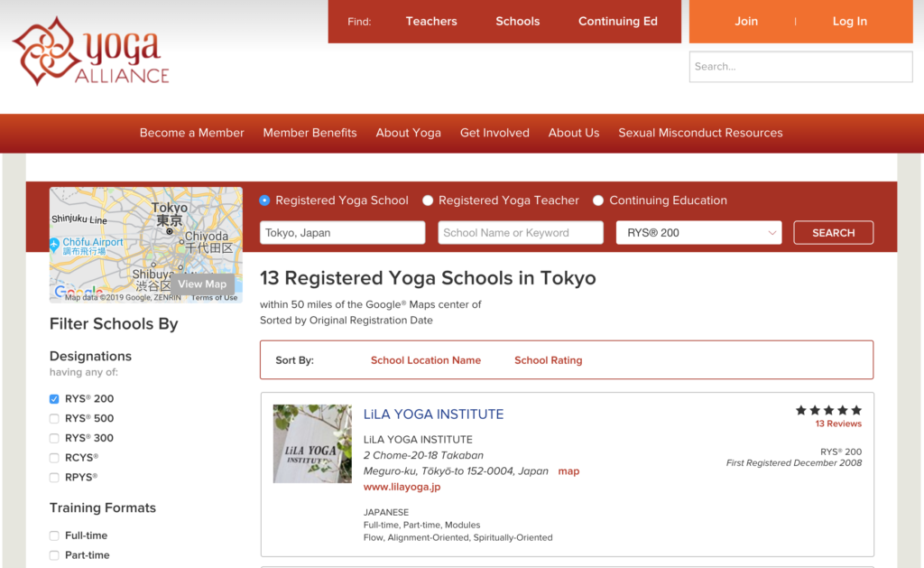Click the View Map overlay button
Viewport: 924px width, 568px height.
[x=202, y=284]
